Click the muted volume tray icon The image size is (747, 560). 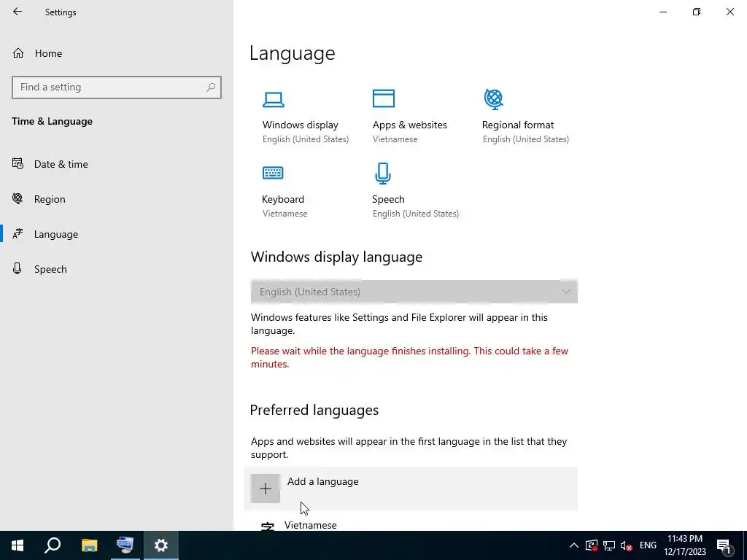[x=627, y=545]
